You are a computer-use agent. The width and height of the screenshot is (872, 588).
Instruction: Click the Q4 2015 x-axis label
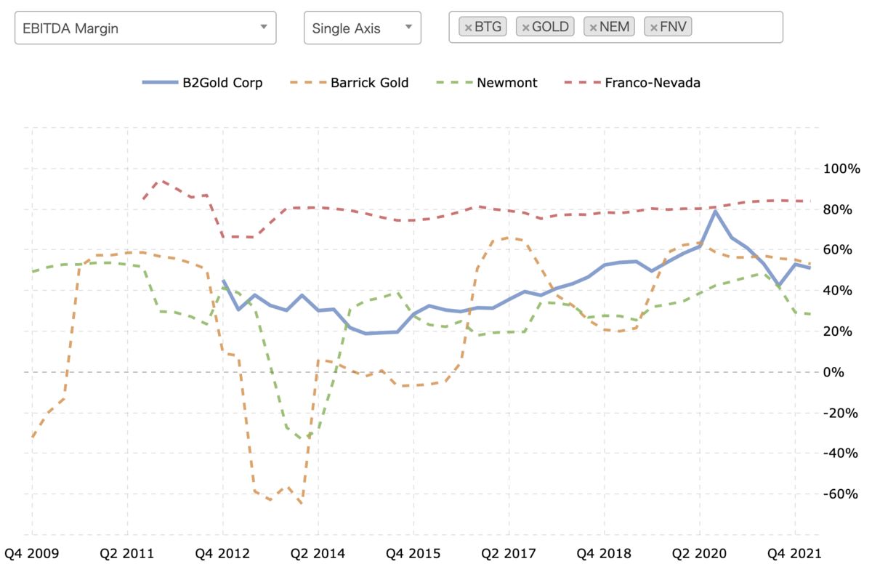[413, 553]
